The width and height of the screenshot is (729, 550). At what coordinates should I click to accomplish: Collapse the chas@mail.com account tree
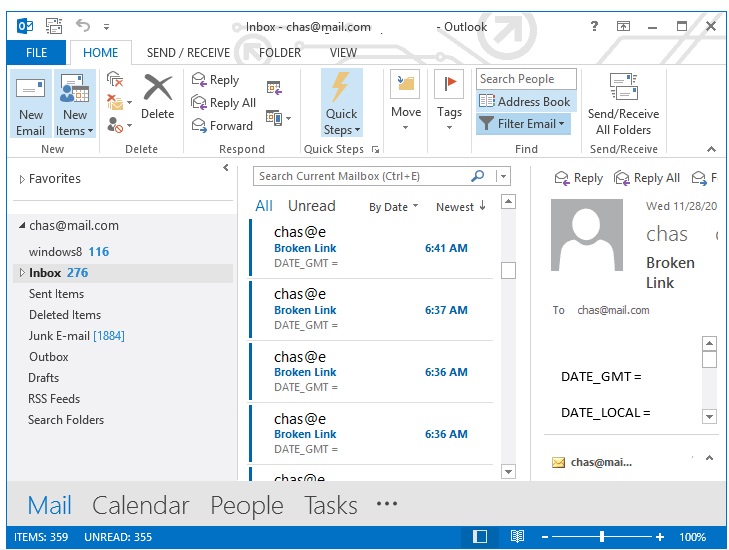click(22, 225)
